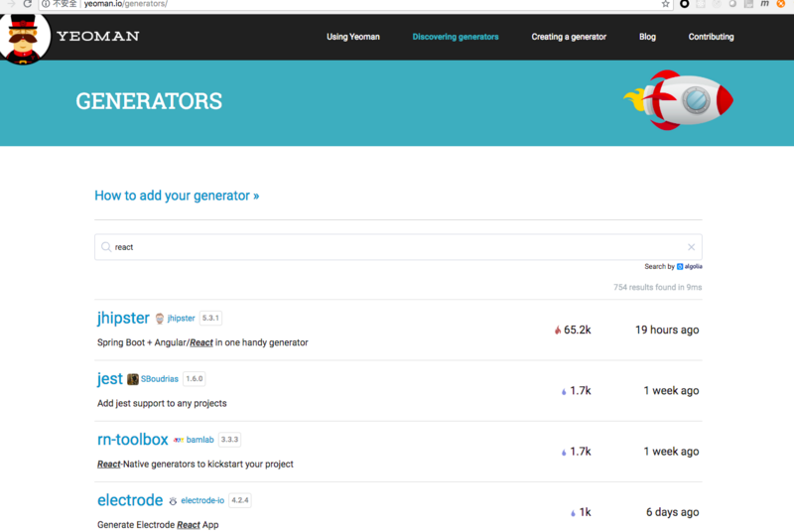This screenshot has height=532, width=794.
Task: Click the GENERATORS heading
Action: click(x=149, y=101)
